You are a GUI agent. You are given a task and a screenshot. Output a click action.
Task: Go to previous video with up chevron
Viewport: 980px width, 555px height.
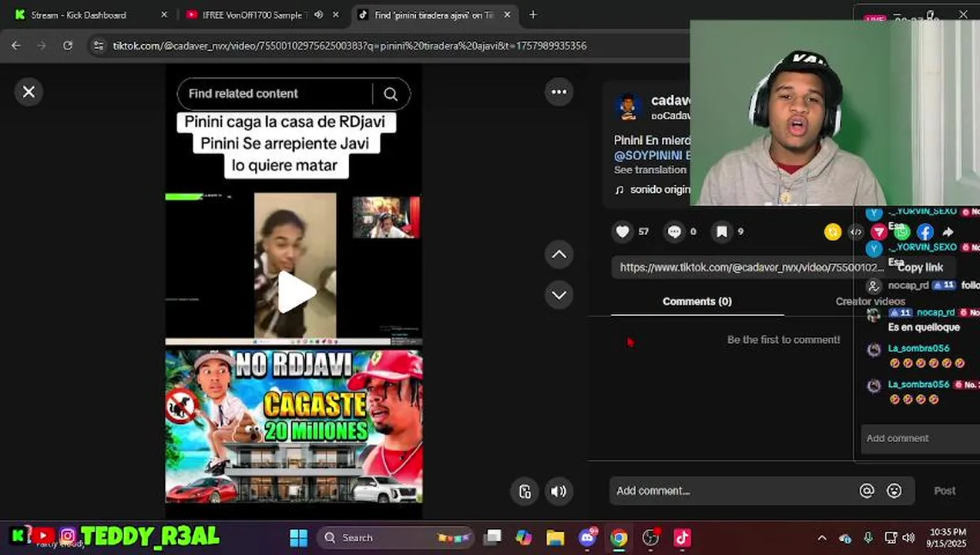click(x=559, y=254)
